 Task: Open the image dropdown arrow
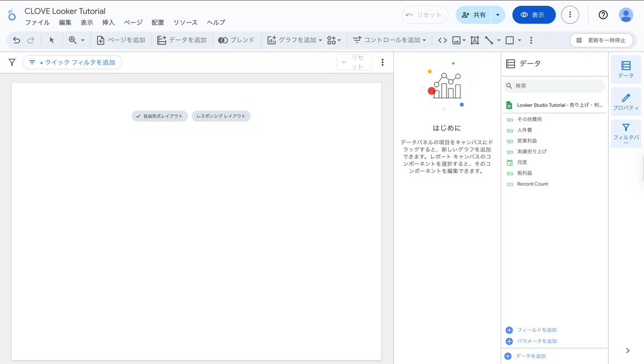[x=464, y=40]
